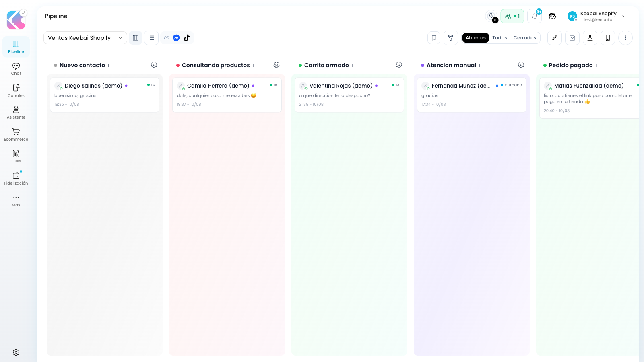Open the online agents indicator
The height and width of the screenshot is (362, 644).
(512, 16)
